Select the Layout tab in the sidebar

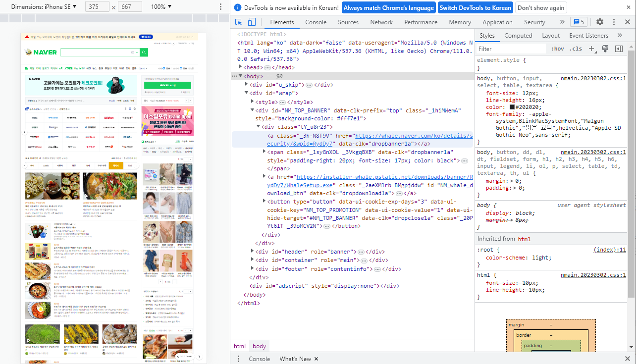[x=551, y=36]
